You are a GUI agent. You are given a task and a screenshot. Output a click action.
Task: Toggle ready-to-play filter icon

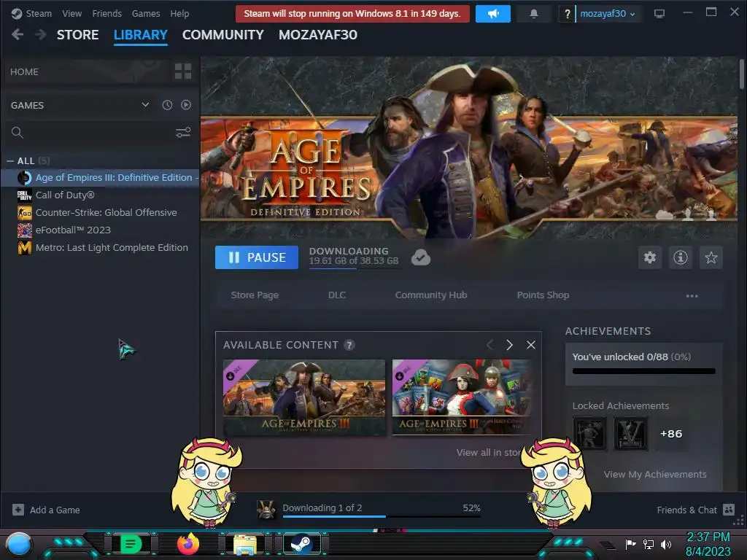[x=186, y=105]
